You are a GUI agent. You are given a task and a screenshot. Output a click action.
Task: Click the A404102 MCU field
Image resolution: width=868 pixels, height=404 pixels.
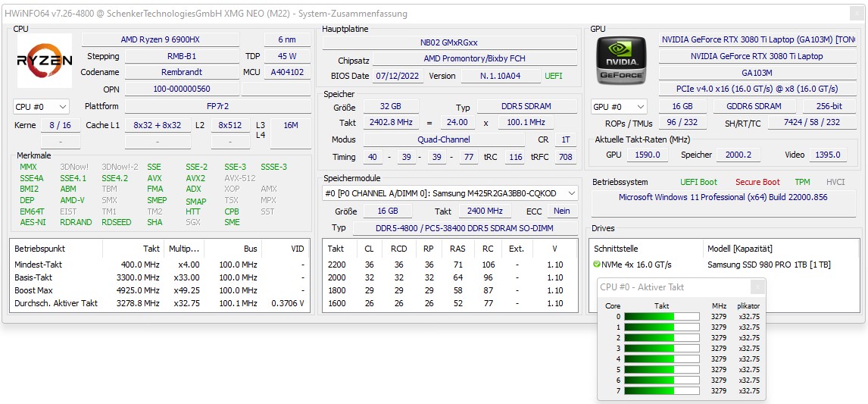pos(287,72)
